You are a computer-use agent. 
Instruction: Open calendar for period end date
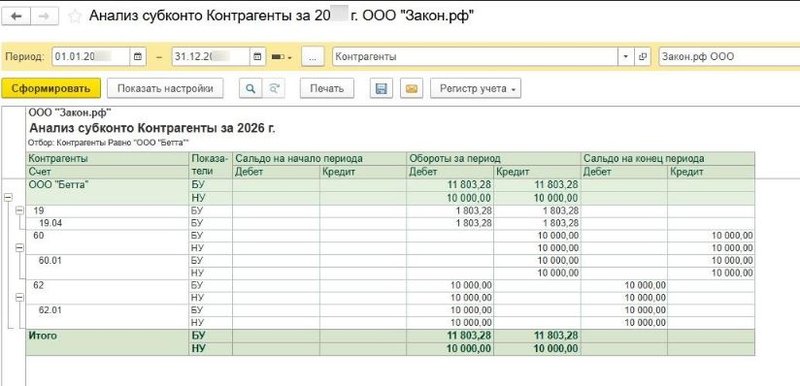coord(257,57)
